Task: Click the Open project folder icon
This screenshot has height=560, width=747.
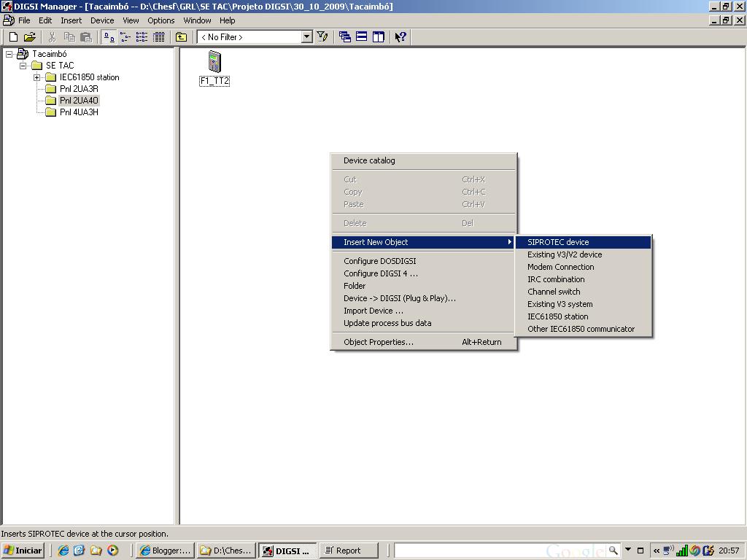Action: [30, 37]
